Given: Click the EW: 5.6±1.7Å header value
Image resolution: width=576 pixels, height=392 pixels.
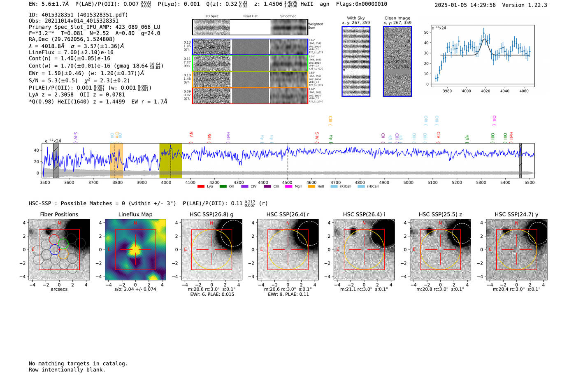Looking at the screenshot, I should point(49,4).
